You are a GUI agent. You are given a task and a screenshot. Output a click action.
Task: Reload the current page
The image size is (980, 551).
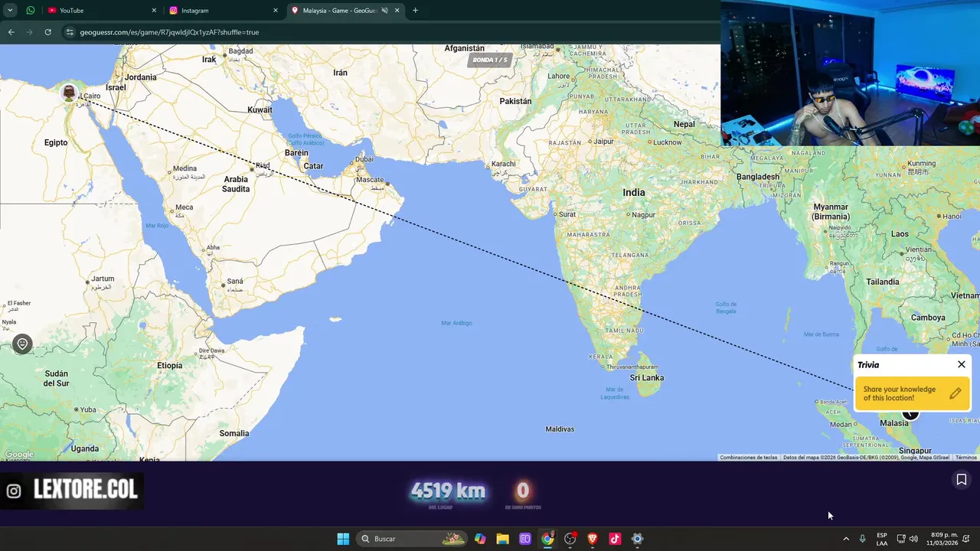(x=47, y=32)
